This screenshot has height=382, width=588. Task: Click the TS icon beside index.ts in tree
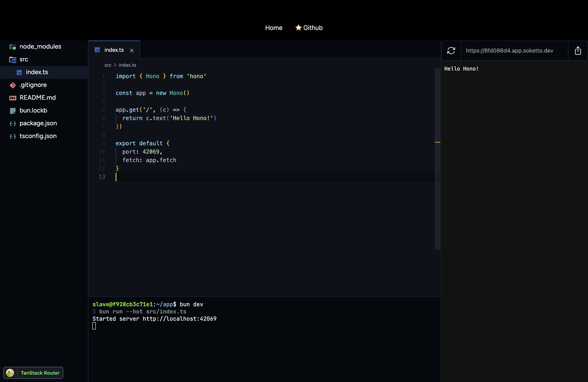pyautogui.click(x=19, y=72)
